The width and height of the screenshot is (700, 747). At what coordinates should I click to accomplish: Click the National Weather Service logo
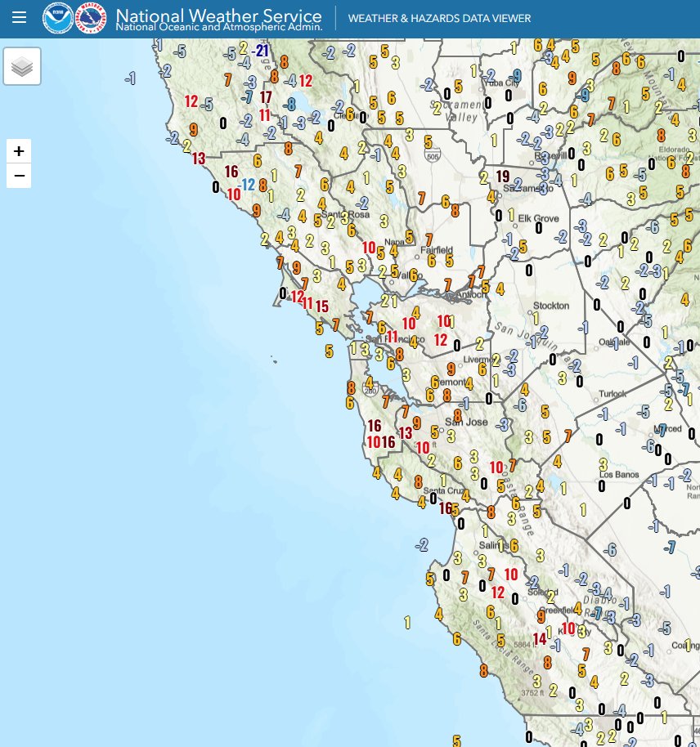pyautogui.click(x=91, y=18)
